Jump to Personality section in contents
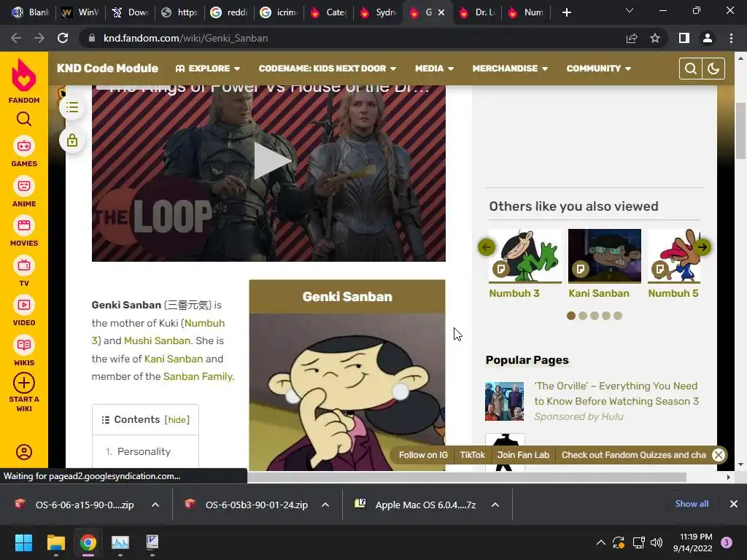 click(144, 451)
